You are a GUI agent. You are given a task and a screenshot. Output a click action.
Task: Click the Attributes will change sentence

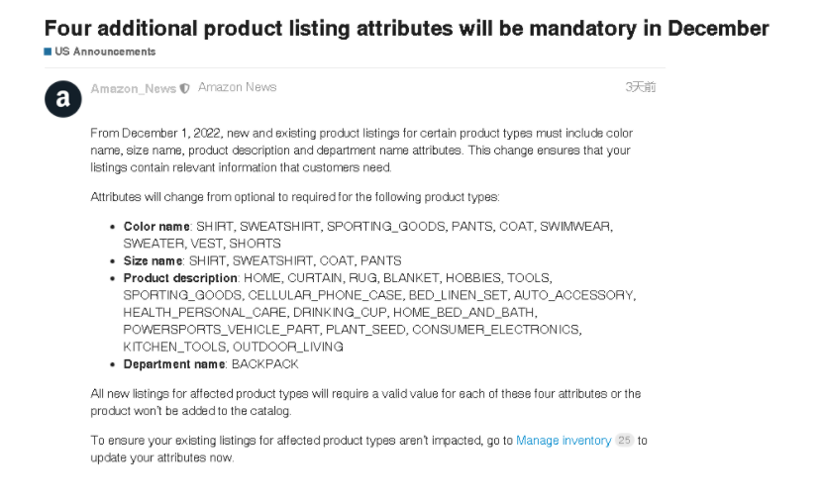point(294,196)
